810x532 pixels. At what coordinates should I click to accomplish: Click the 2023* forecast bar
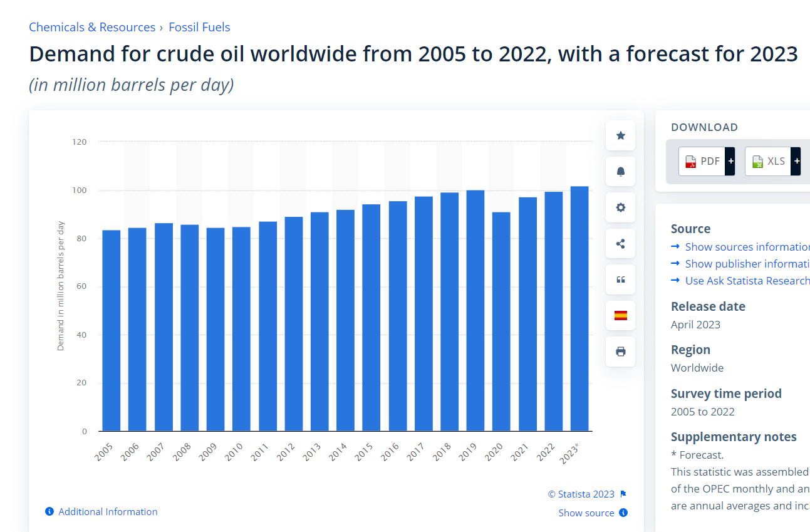(x=579, y=308)
